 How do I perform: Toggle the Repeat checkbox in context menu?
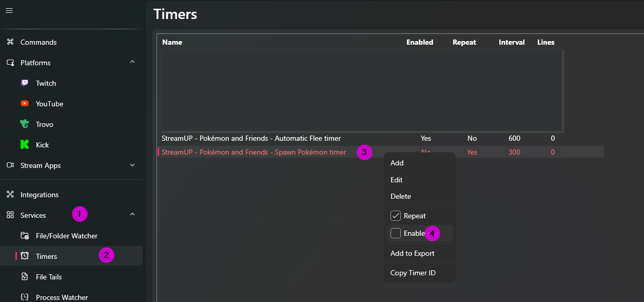(x=396, y=216)
